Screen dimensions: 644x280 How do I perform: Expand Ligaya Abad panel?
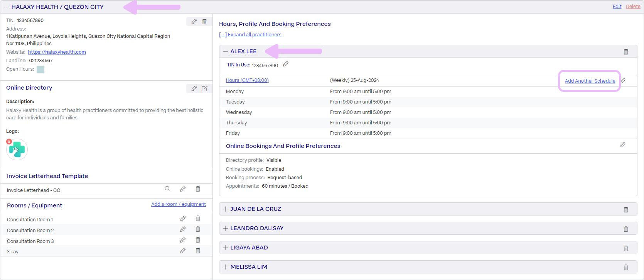pyautogui.click(x=226, y=248)
